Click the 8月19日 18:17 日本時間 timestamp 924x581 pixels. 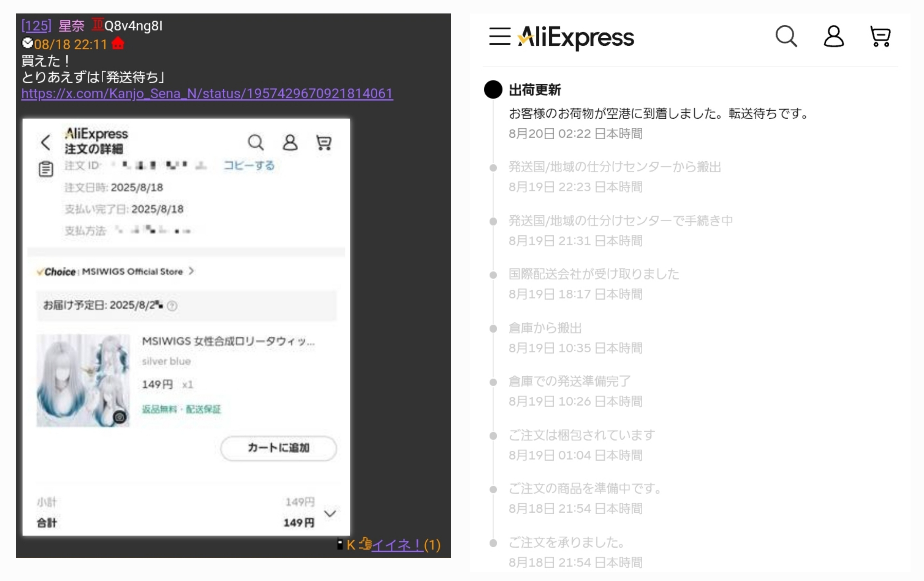[576, 294]
